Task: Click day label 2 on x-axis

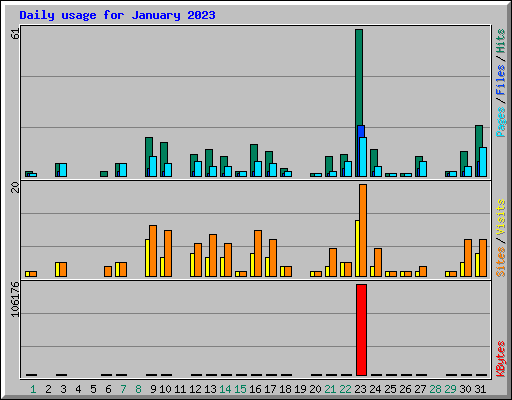Action: coord(48,389)
